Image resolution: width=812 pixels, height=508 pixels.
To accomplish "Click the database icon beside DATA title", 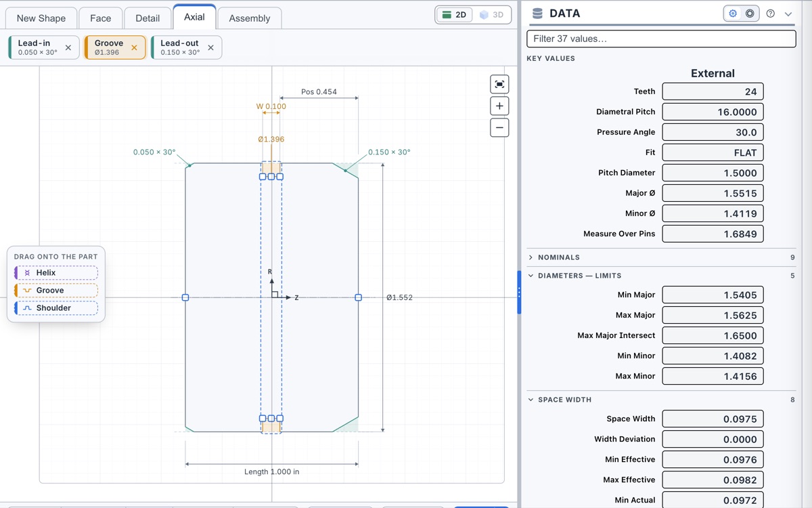I will point(538,14).
